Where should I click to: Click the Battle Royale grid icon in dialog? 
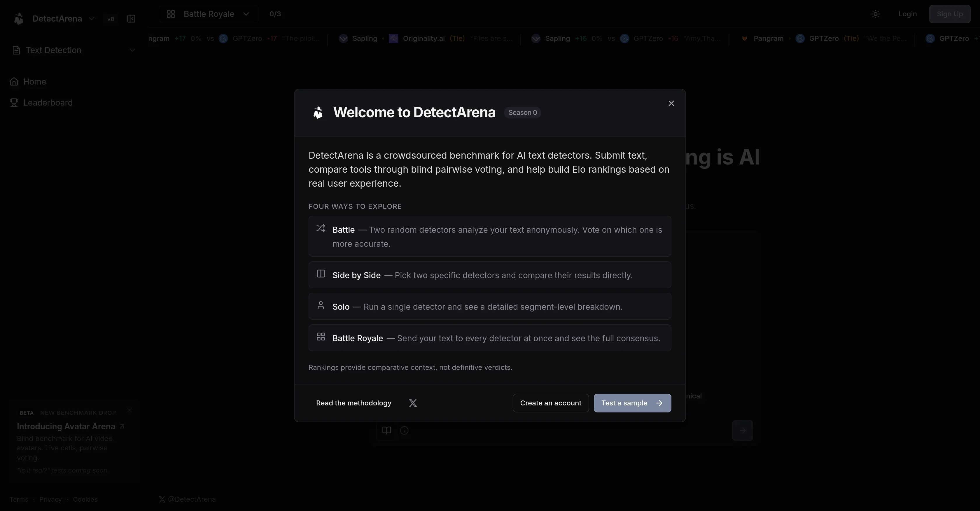tap(321, 337)
